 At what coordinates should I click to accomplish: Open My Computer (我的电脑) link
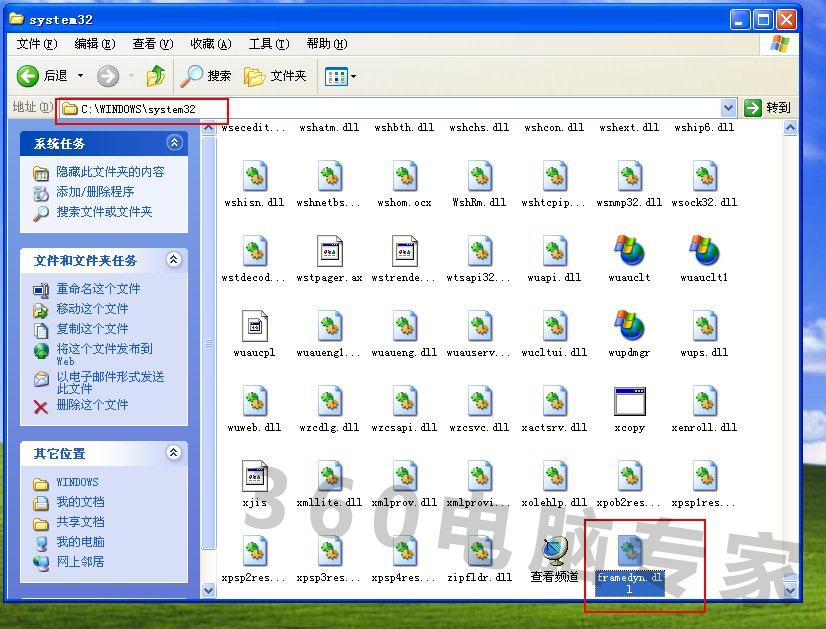[x=80, y=542]
